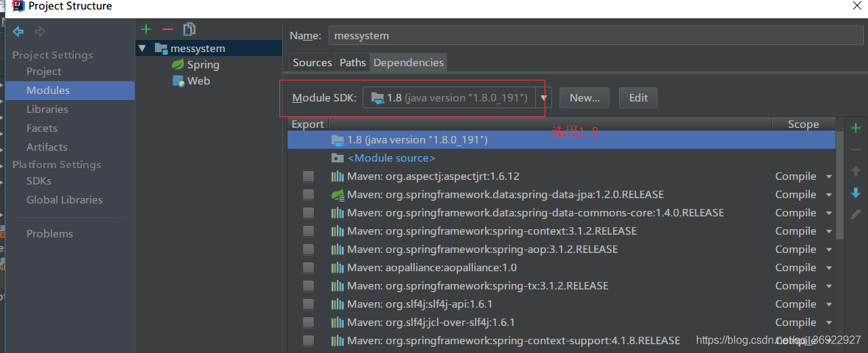Collapse the messystem module tree node
This screenshot has height=353, width=868.
141,48
